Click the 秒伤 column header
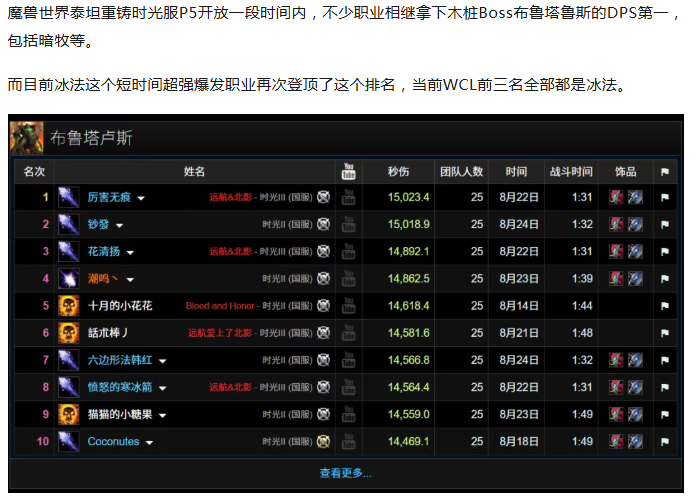Screen dimensions: 696x500 pos(398,171)
